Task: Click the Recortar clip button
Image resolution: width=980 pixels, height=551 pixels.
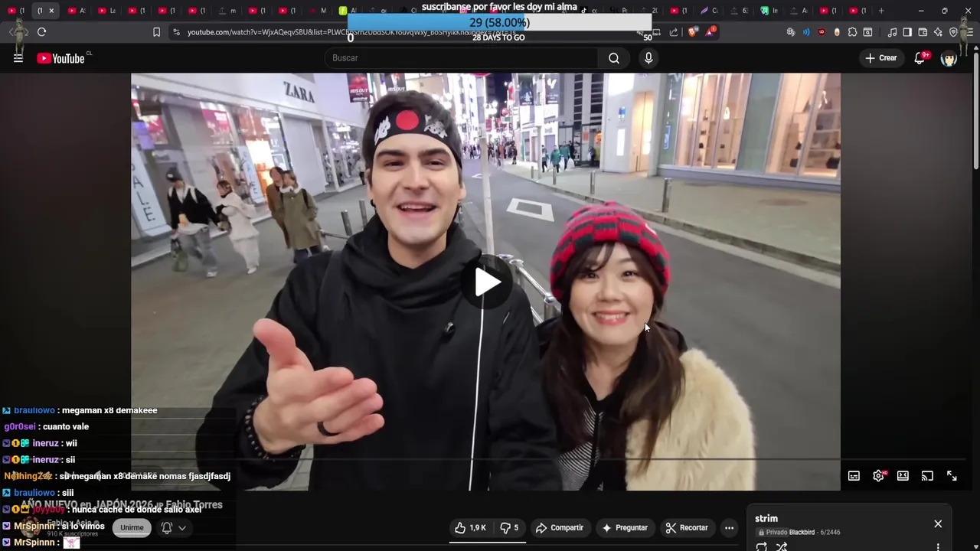Action: tap(687, 528)
